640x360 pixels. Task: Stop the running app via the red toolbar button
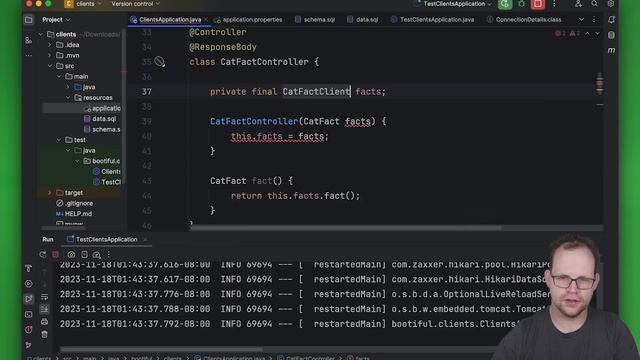[x=538, y=4]
